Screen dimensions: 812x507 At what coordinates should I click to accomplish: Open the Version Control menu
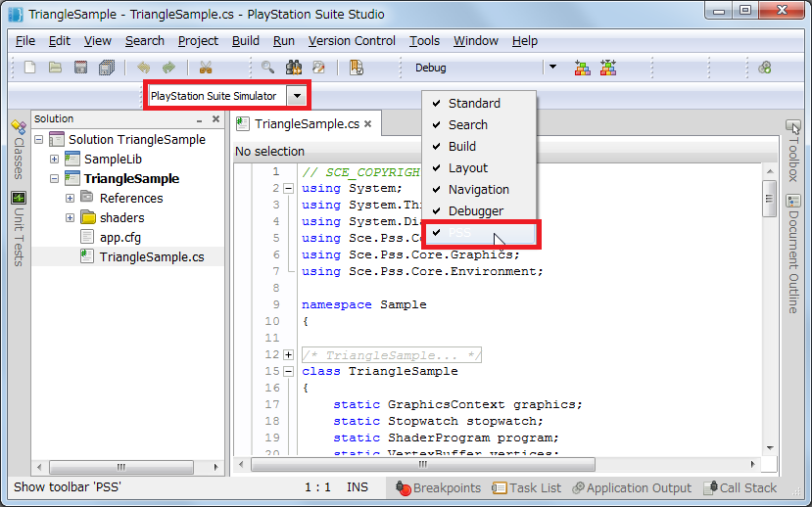[x=352, y=40]
